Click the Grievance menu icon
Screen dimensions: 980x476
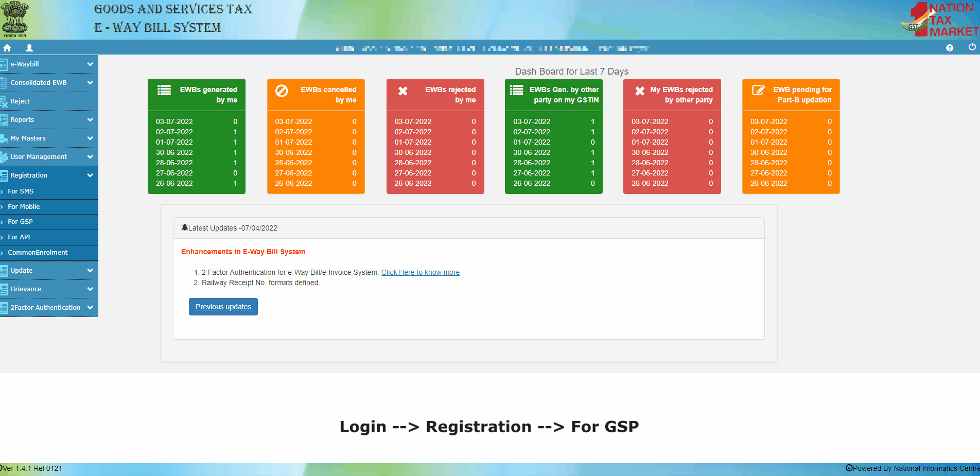pos(4,289)
